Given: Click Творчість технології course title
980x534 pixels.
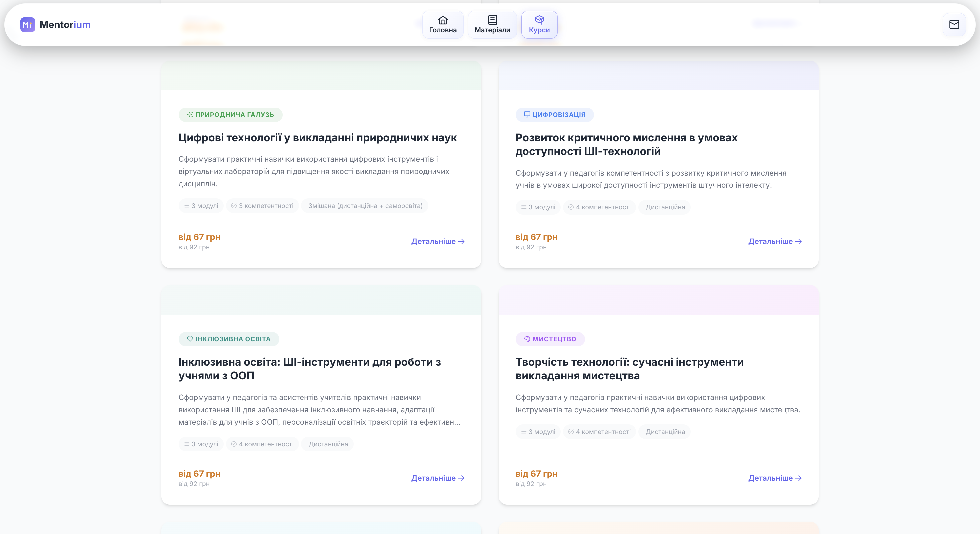Looking at the screenshot, I should [629, 369].
